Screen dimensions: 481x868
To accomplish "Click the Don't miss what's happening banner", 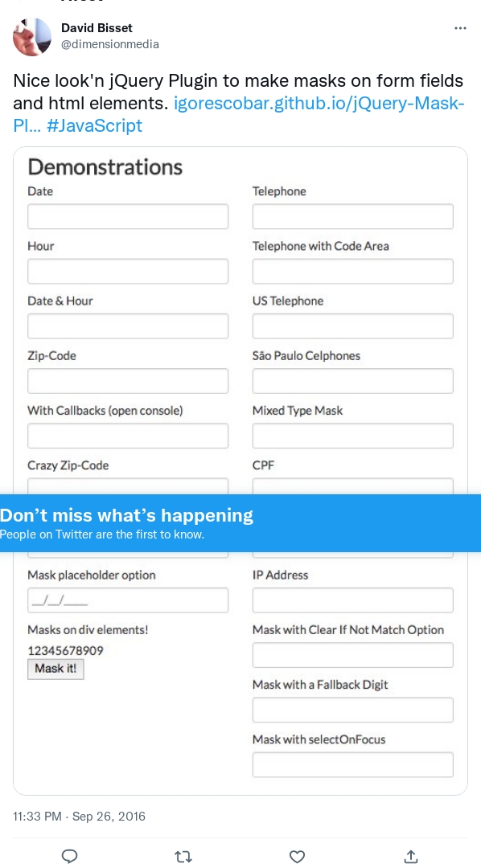I will pos(240,523).
